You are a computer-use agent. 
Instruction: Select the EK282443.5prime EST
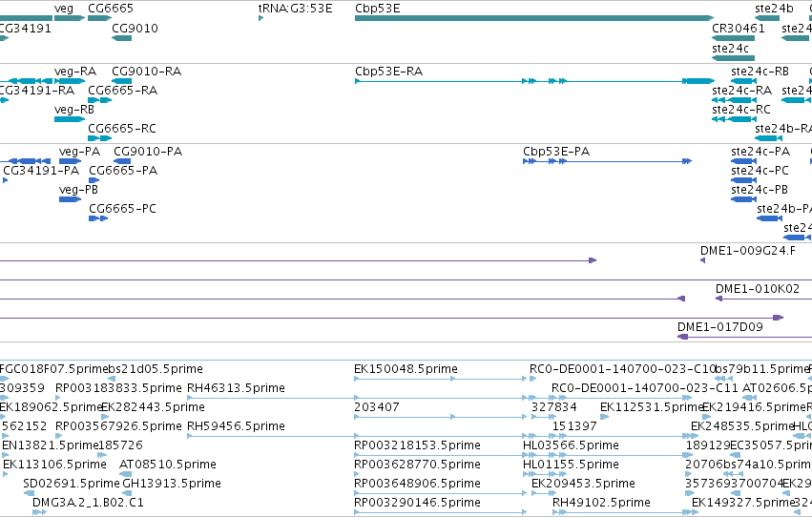(x=105, y=417)
